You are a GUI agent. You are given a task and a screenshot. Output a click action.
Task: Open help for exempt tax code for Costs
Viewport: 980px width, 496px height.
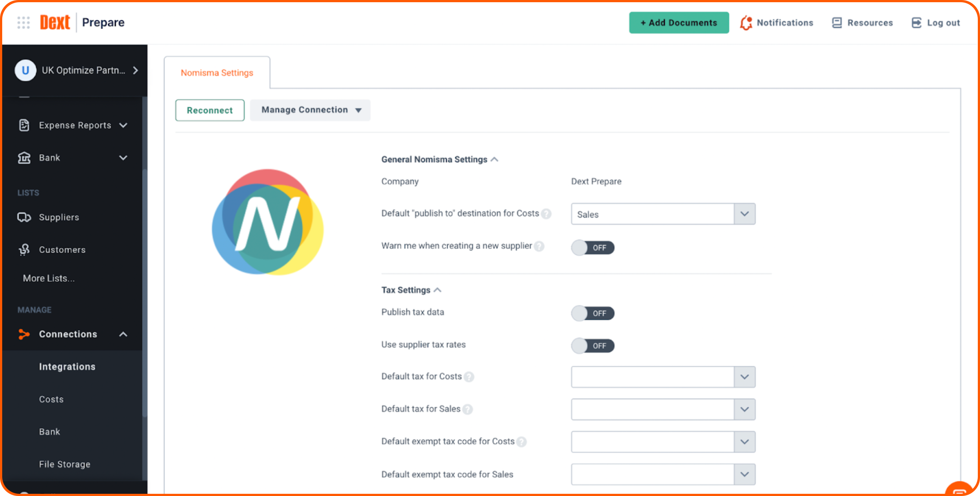click(x=522, y=442)
